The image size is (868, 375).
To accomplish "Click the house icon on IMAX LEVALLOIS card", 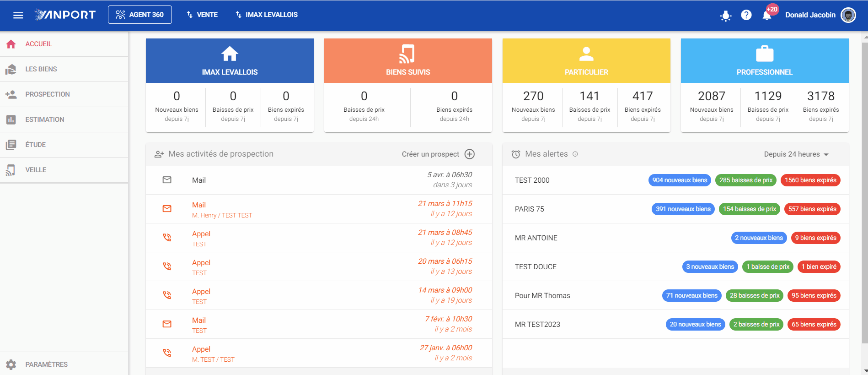I will click(230, 54).
